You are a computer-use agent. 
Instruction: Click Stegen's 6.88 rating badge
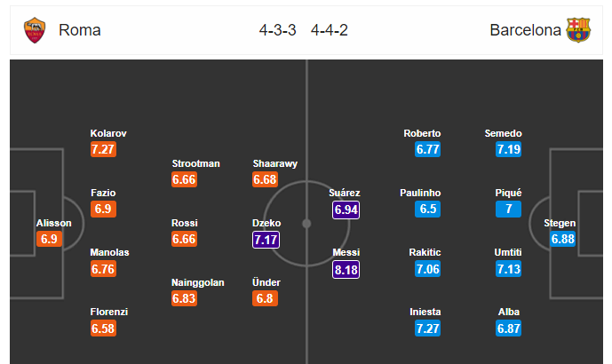tap(563, 239)
